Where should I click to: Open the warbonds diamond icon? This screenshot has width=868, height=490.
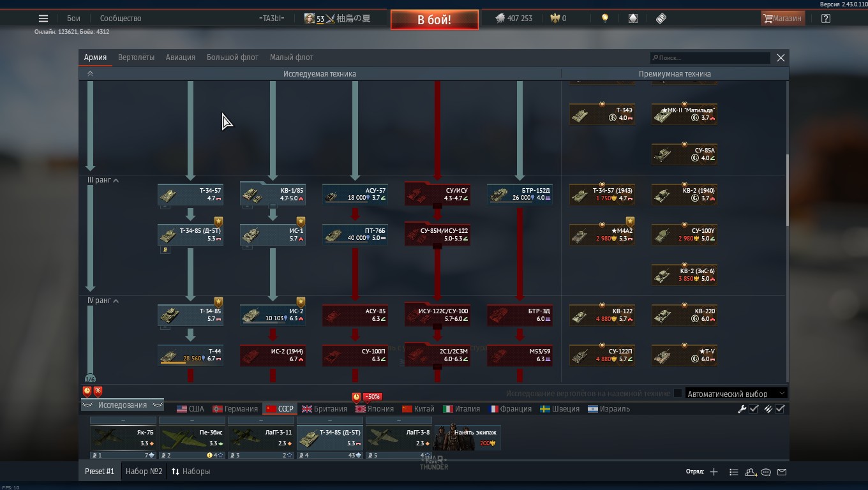click(x=633, y=19)
